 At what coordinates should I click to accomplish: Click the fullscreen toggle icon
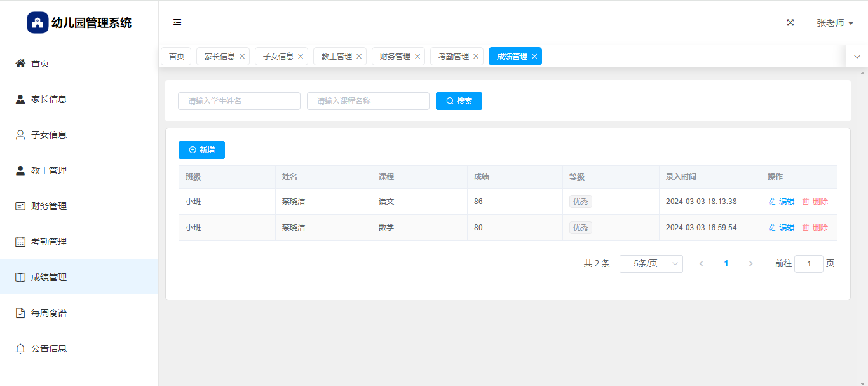pos(790,23)
